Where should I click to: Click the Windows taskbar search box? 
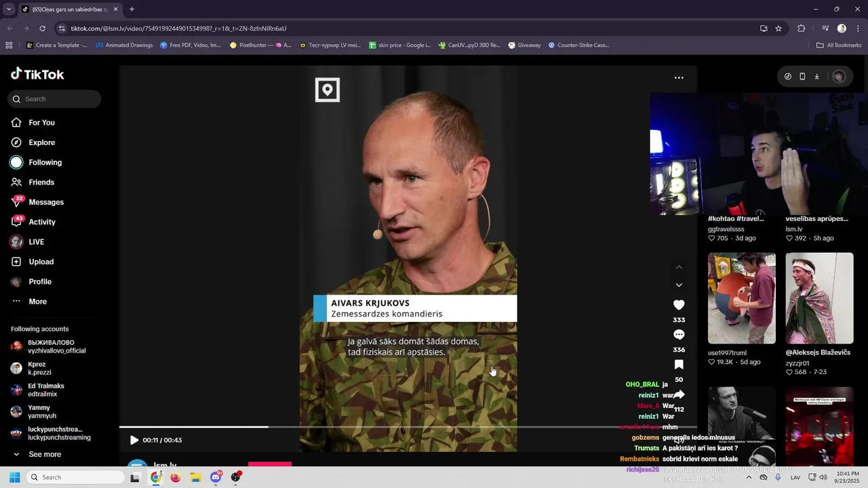76,477
